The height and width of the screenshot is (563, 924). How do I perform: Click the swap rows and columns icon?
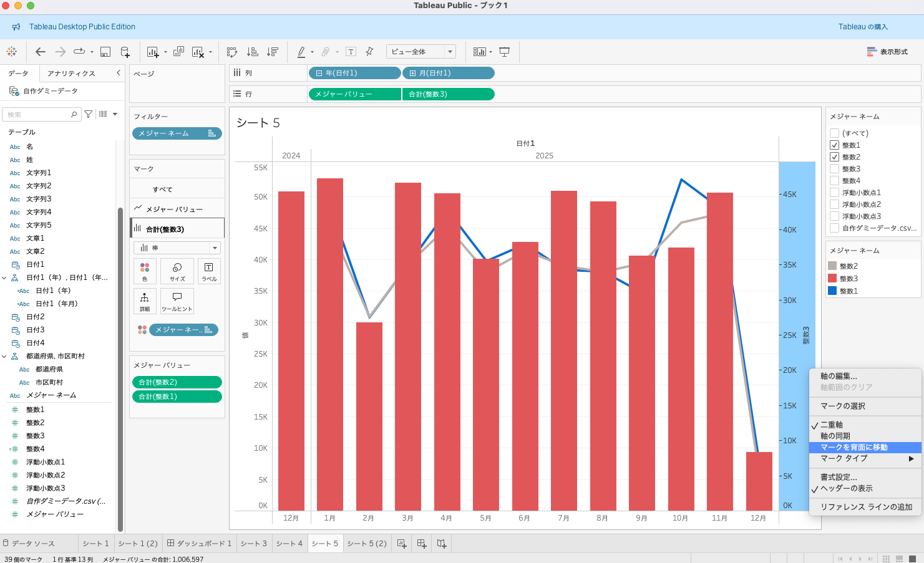pos(232,52)
